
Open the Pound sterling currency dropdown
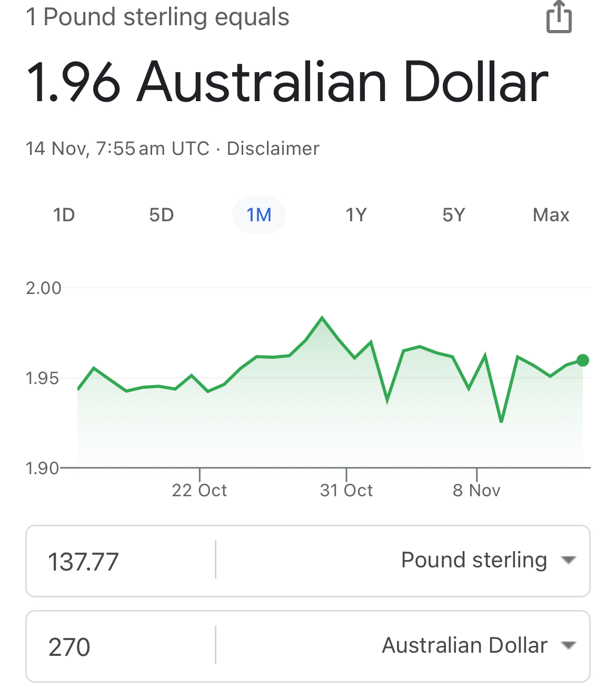(x=488, y=560)
